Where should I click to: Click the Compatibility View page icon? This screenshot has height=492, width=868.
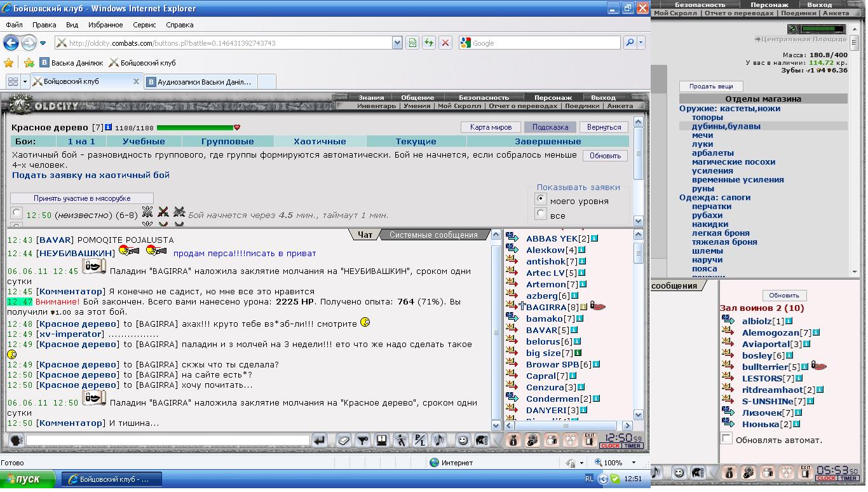pos(412,43)
